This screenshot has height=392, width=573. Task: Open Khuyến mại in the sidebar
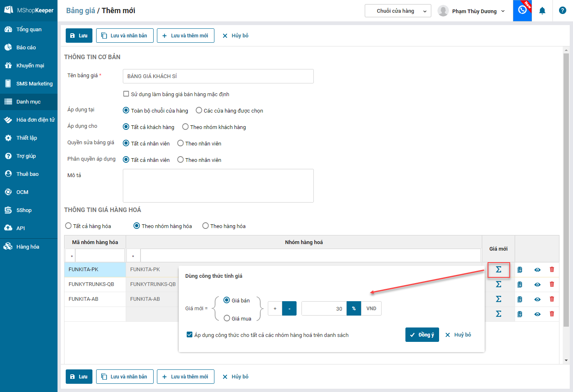(30, 65)
